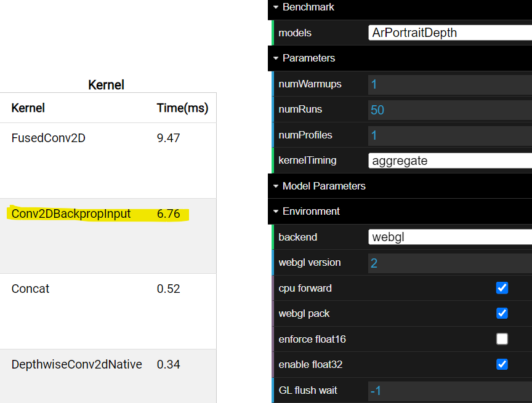Viewport: 532px width, 403px height.
Task: Click the backend label
Action: 297,237
